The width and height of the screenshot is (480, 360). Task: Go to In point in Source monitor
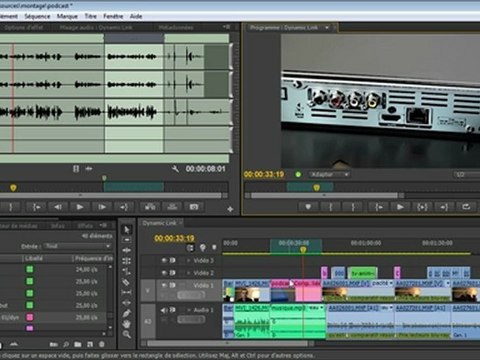[x=36, y=207]
